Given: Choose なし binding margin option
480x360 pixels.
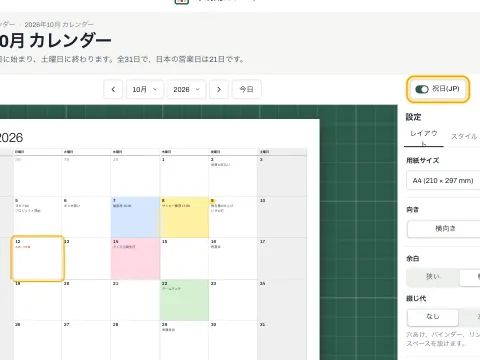Looking at the screenshot, I should pyautogui.click(x=433, y=317).
